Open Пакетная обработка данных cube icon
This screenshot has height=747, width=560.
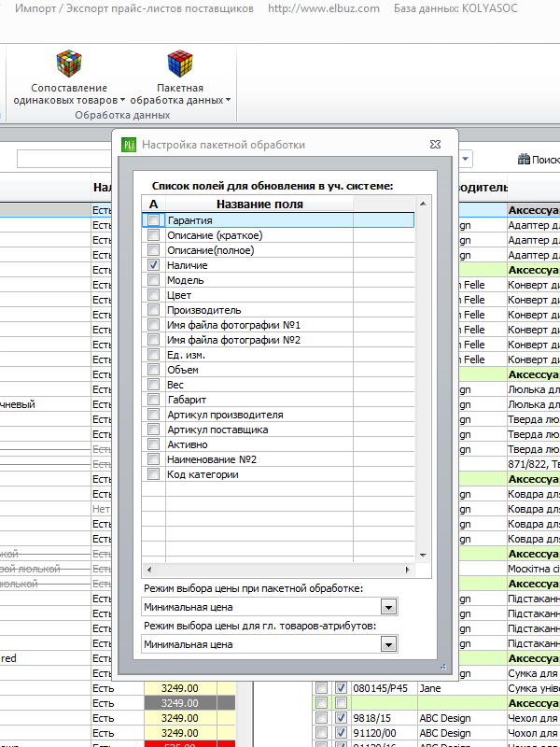pos(180,63)
